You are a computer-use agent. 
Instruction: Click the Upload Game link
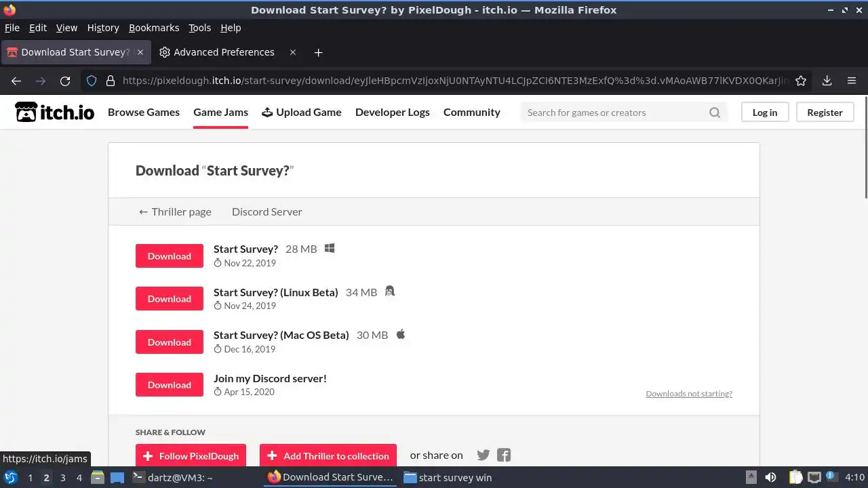click(302, 113)
